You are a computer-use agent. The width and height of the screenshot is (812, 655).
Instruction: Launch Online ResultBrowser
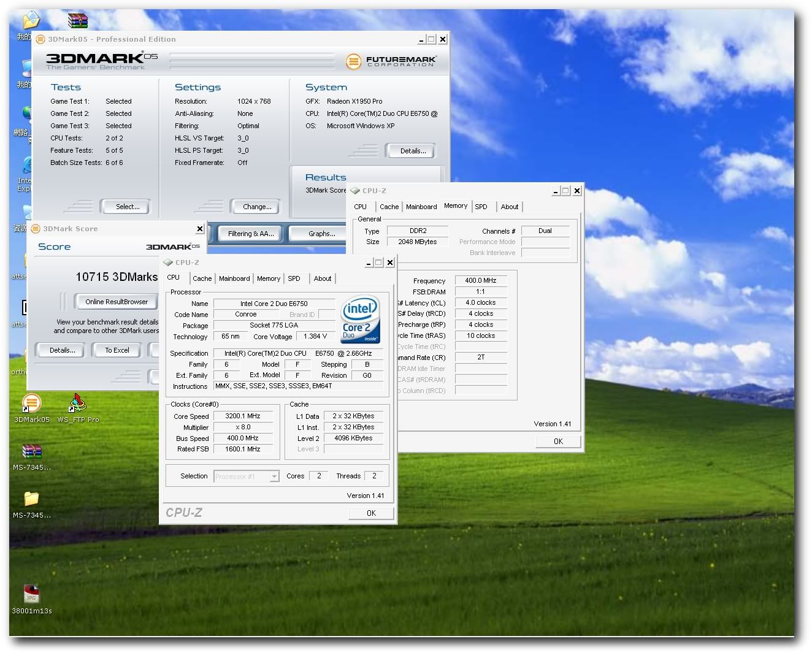[117, 302]
